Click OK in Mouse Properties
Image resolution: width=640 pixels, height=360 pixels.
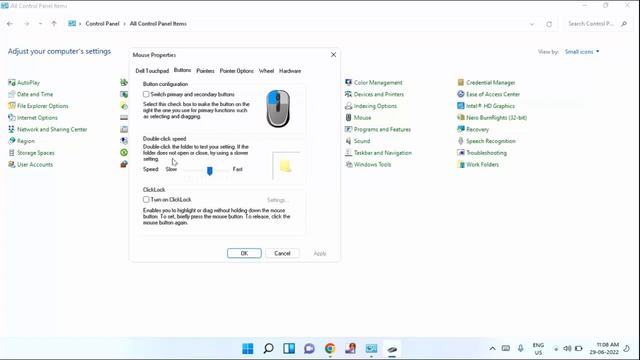(x=244, y=253)
